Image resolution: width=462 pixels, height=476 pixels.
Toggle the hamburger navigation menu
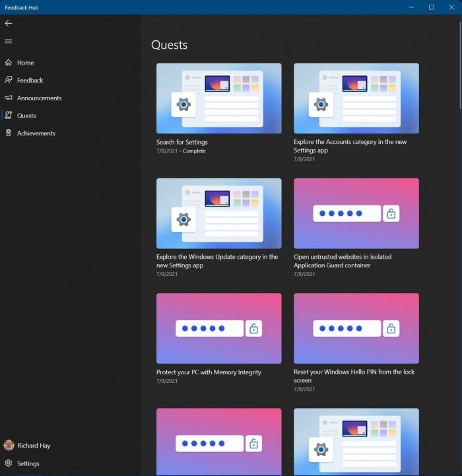click(x=9, y=41)
